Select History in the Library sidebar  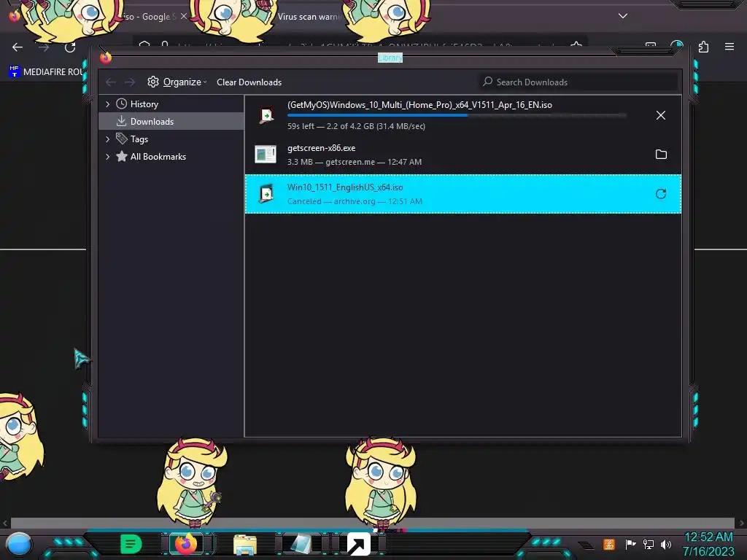point(144,104)
